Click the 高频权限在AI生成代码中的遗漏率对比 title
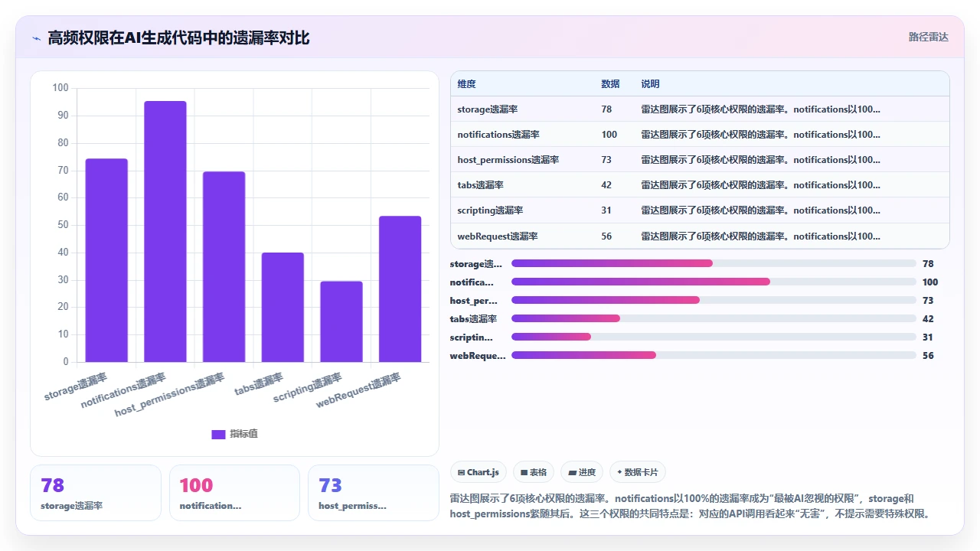The height and width of the screenshot is (551, 980). 178,37
